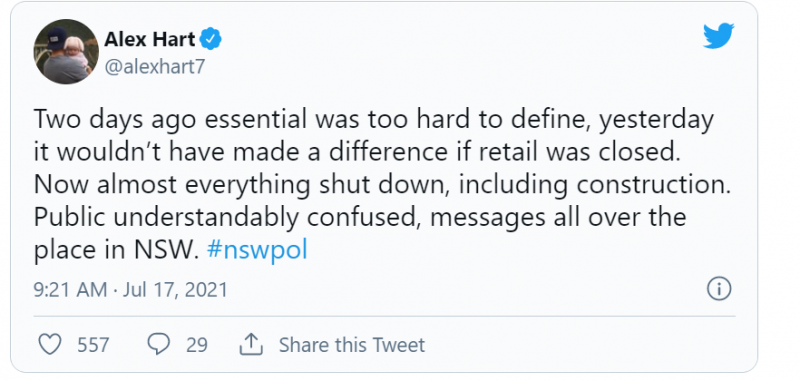Open replies via speech bubble icon
800x381 pixels.
[x=158, y=344]
